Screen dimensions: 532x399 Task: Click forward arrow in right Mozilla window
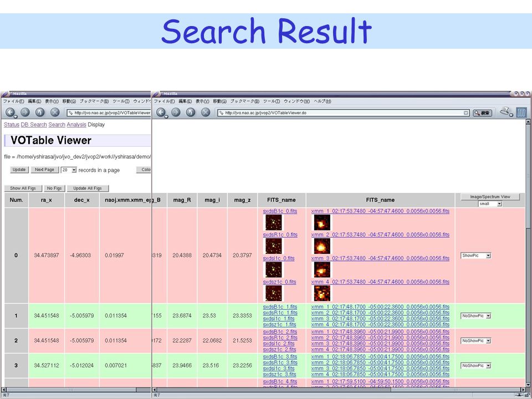click(176, 112)
